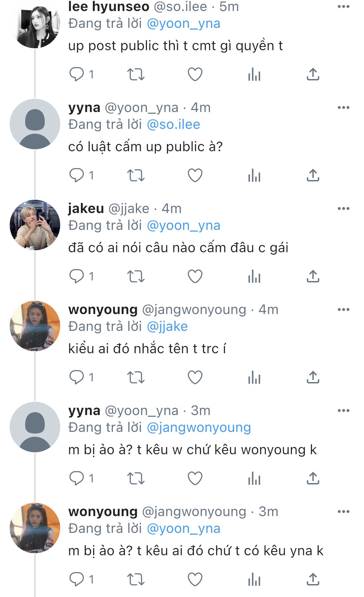Open more options on lee hyunseo's tweet
This screenshot has height=597, width=364.
pos(343,7)
